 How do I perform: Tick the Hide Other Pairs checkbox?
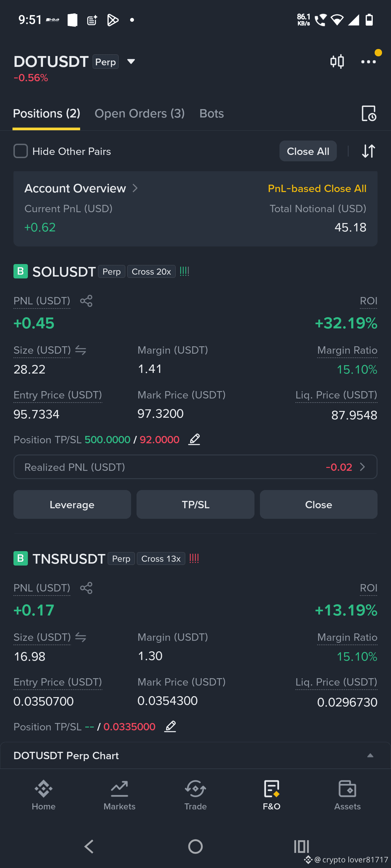pyautogui.click(x=21, y=151)
